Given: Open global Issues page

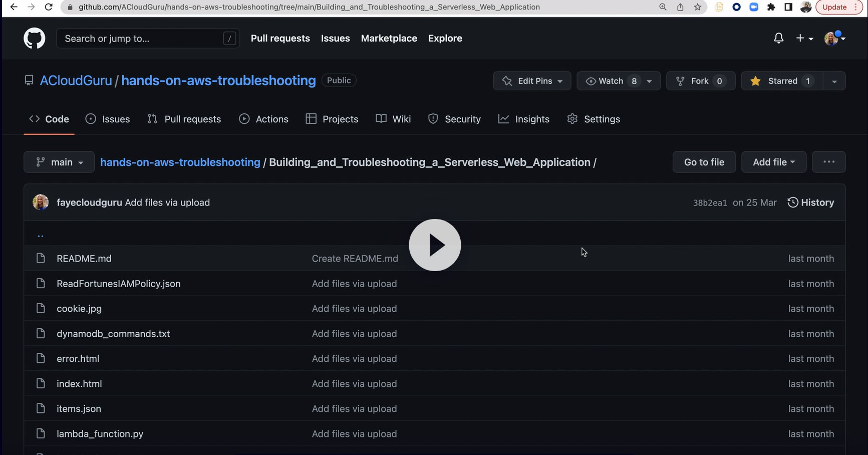Looking at the screenshot, I should [335, 38].
